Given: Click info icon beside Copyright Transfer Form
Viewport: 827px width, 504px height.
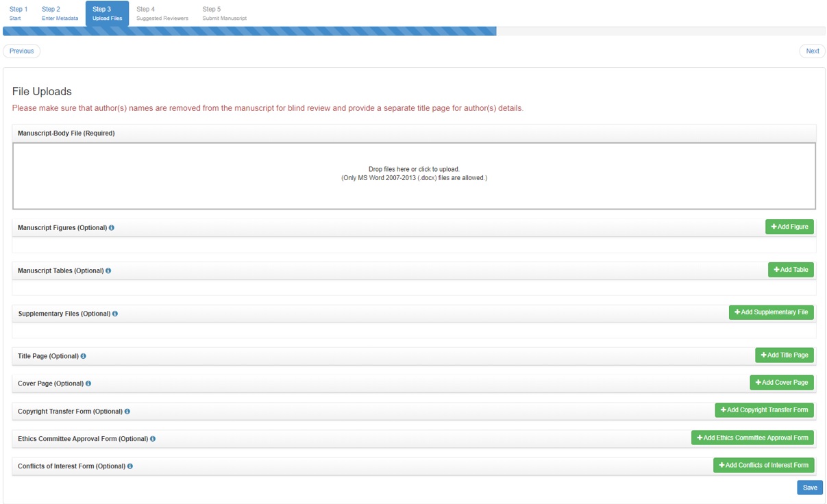Looking at the screenshot, I should (x=127, y=412).
